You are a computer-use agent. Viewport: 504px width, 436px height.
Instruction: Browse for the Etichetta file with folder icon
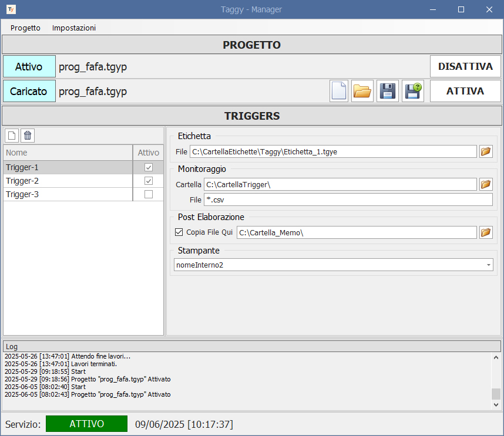click(x=486, y=151)
